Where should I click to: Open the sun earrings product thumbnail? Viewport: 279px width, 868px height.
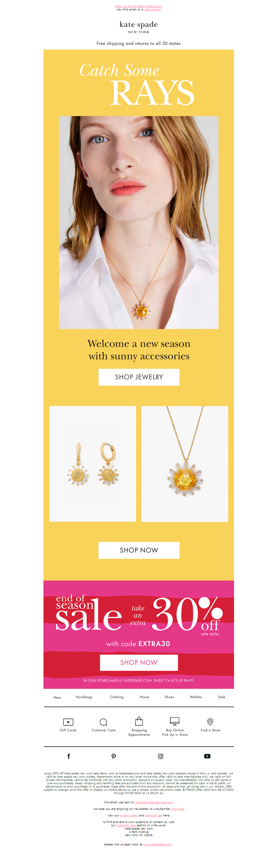[x=93, y=464]
